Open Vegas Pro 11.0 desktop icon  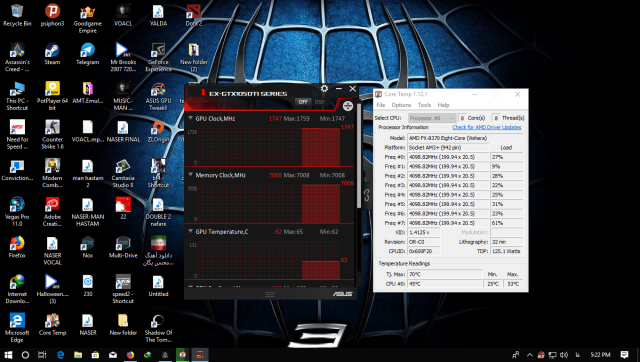tap(17, 212)
